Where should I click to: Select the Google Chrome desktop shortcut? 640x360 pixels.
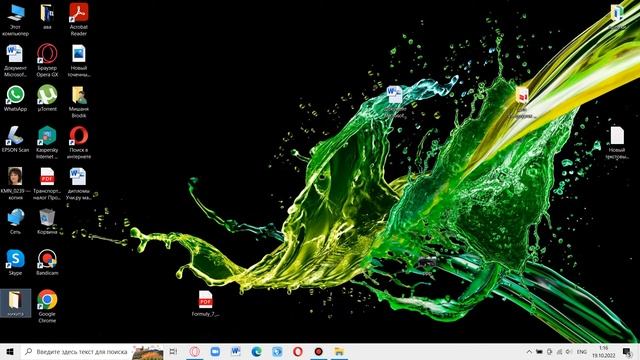pyautogui.click(x=47, y=306)
